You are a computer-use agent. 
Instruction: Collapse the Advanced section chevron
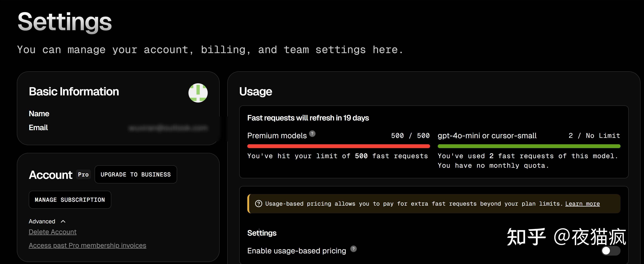coord(63,221)
